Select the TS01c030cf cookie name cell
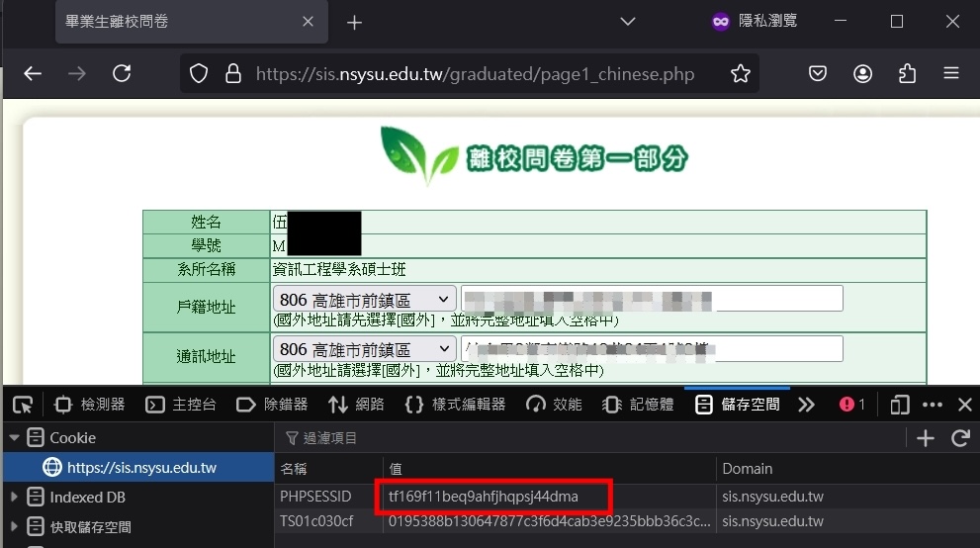This screenshot has height=548, width=980. (328, 521)
